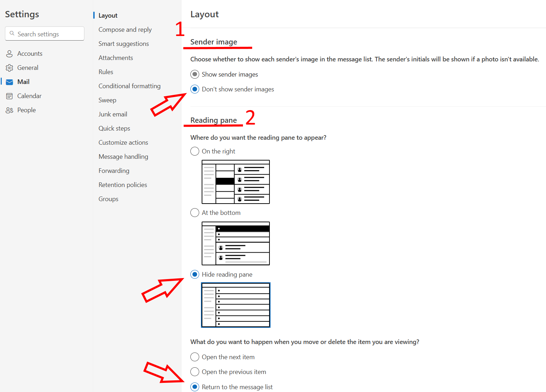This screenshot has width=546, height=392.
Task: Choose Return to the message list
Action: [x=195, y=387]
